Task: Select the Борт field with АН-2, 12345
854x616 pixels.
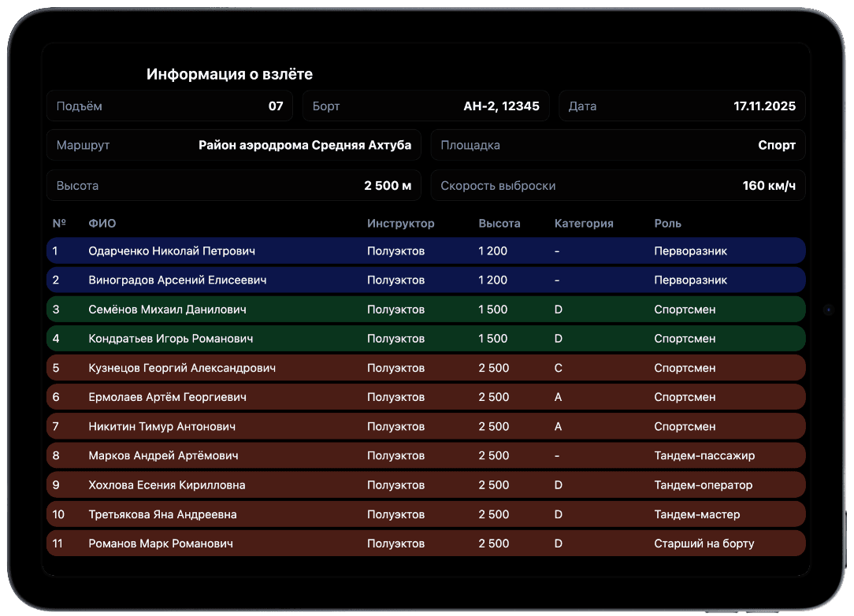Action: pyautogui.click(x=425, y=106)
